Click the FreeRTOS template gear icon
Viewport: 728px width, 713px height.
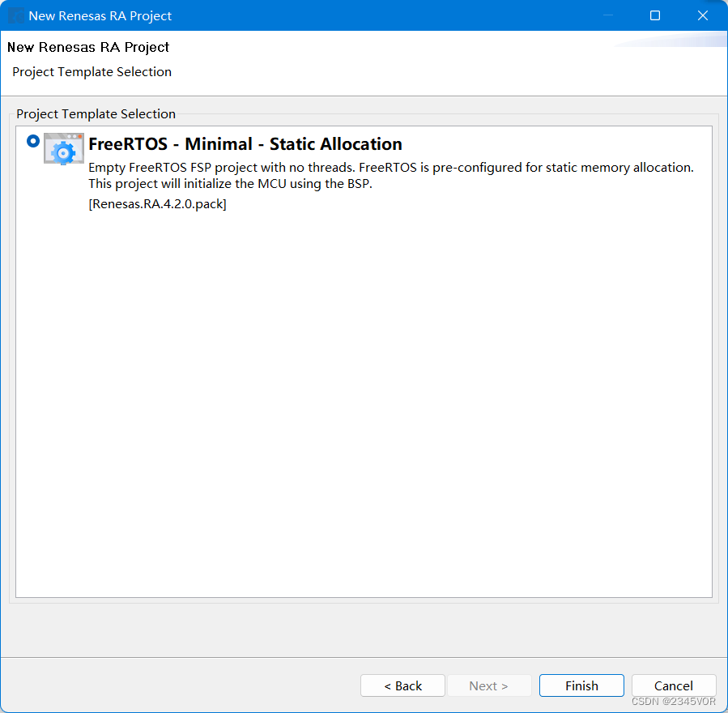pos(64,149)
